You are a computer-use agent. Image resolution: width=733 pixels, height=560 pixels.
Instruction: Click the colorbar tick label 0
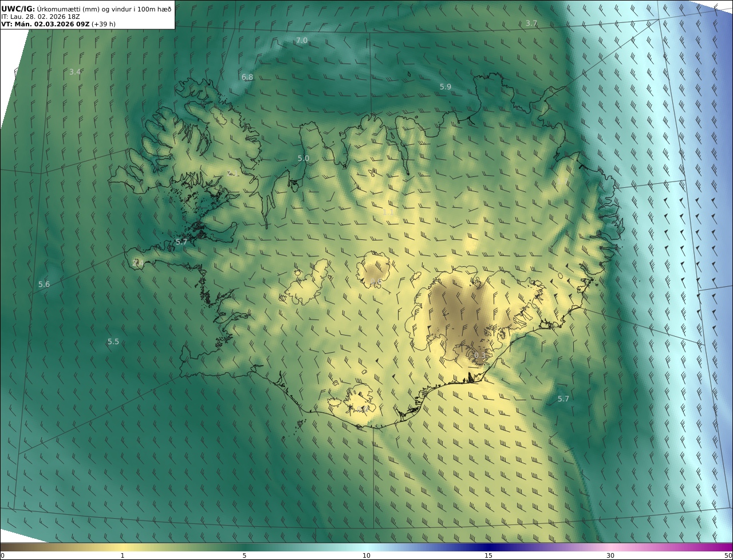click(2, 555)
